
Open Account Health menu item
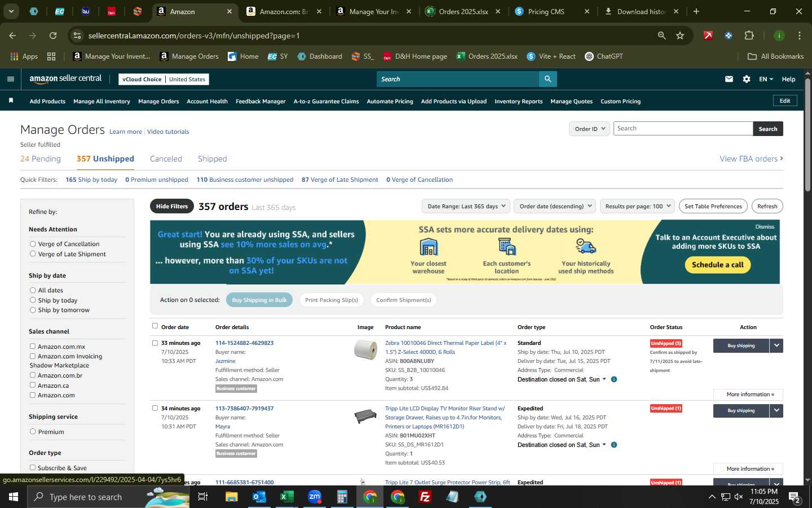pyautogui.click(x=207, y=102)
